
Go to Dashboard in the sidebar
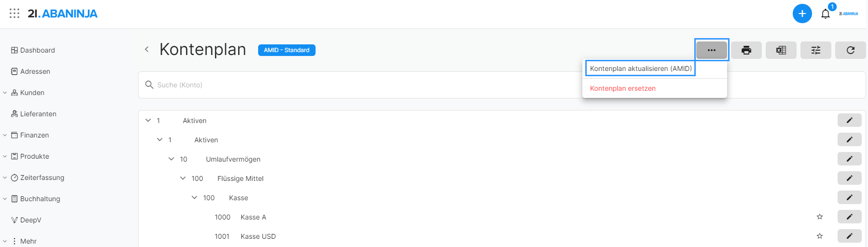coord(37,50)
